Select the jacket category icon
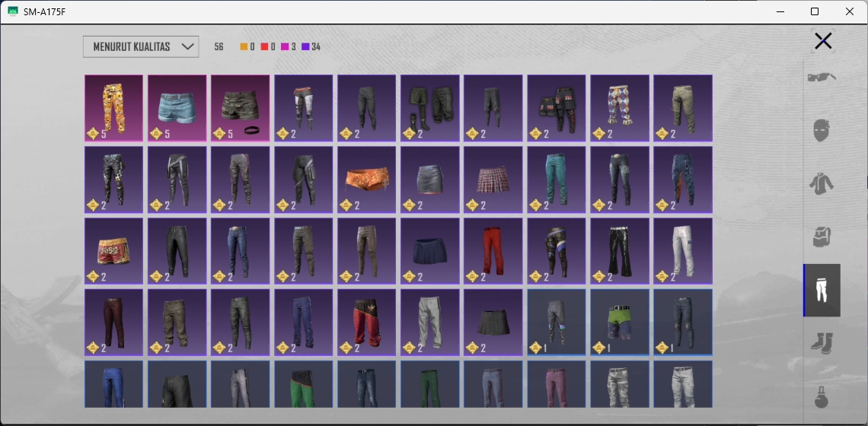This screenshot has height=426, width=868. pos(822,183)
